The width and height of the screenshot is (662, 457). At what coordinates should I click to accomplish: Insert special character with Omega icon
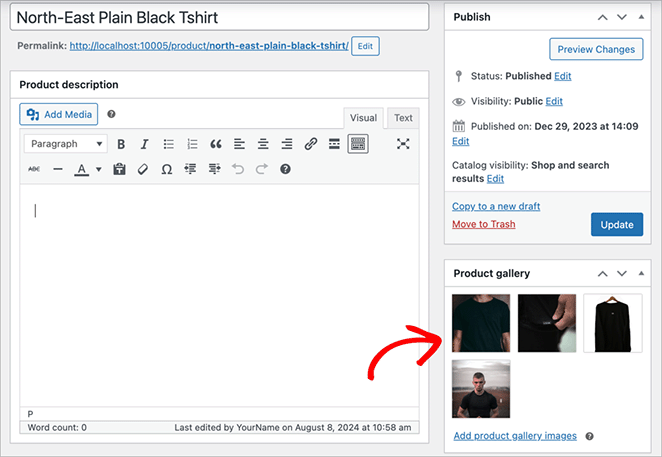point(166,169)
